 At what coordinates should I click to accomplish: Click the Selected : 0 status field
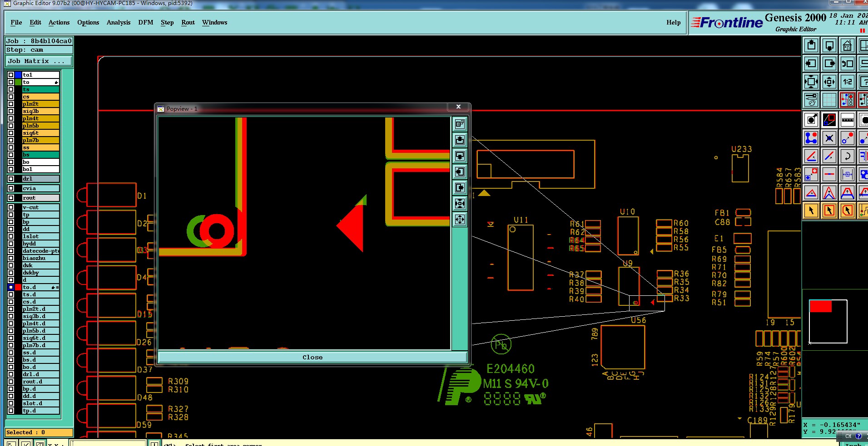pos(39,432)
